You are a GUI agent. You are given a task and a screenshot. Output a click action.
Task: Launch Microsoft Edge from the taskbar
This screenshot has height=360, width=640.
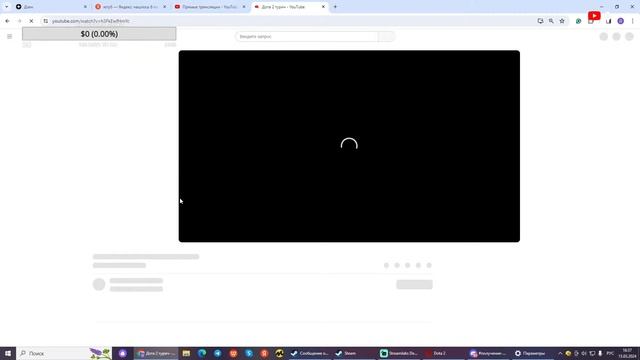pos(202,353)
